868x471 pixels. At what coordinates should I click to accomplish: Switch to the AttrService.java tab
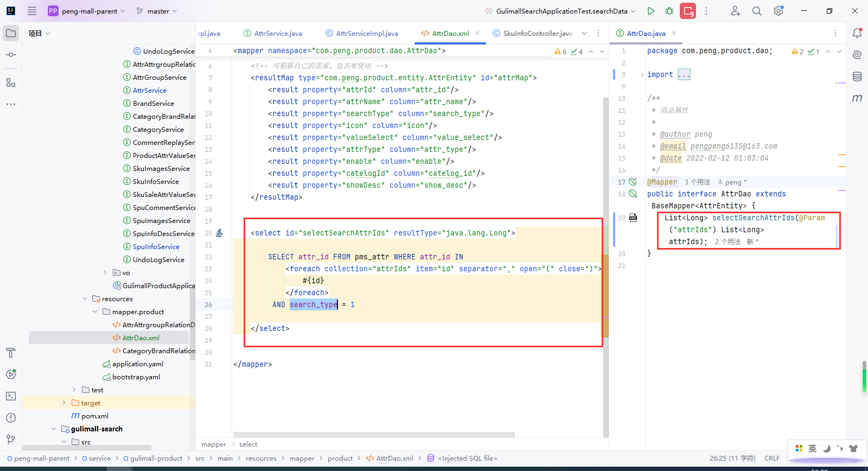coord(273,33)
